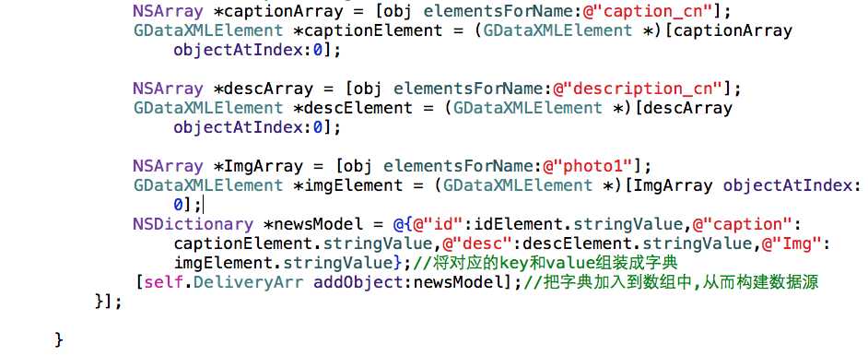
Task: Click the closing }]; of the block
Action: 109,302
